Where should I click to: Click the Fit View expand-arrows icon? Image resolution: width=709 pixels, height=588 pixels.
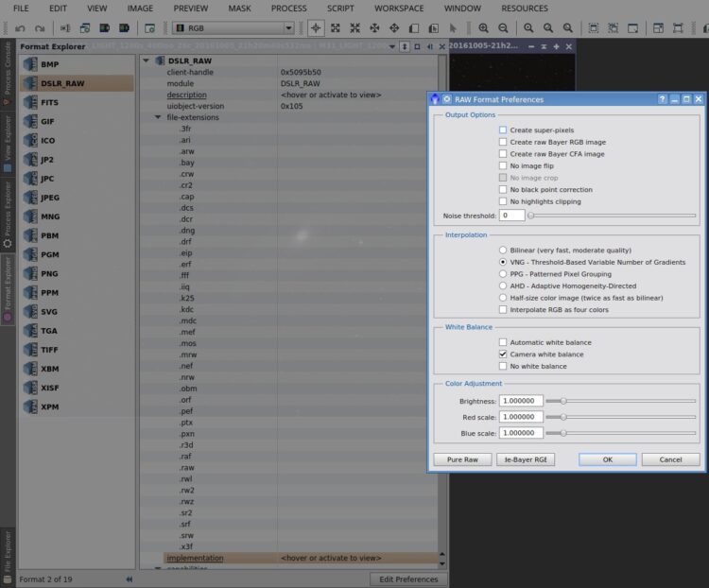pyautogui.click(x=336, y=28)
